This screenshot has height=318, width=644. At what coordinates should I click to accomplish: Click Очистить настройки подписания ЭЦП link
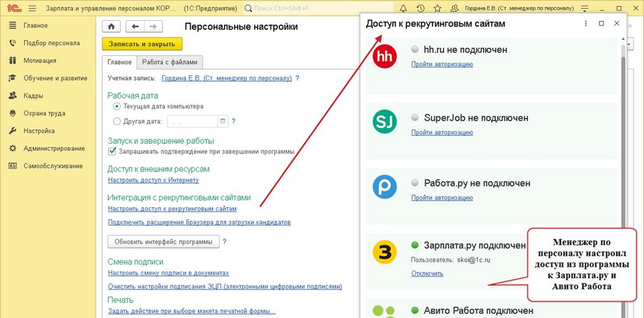click(225, 286)
